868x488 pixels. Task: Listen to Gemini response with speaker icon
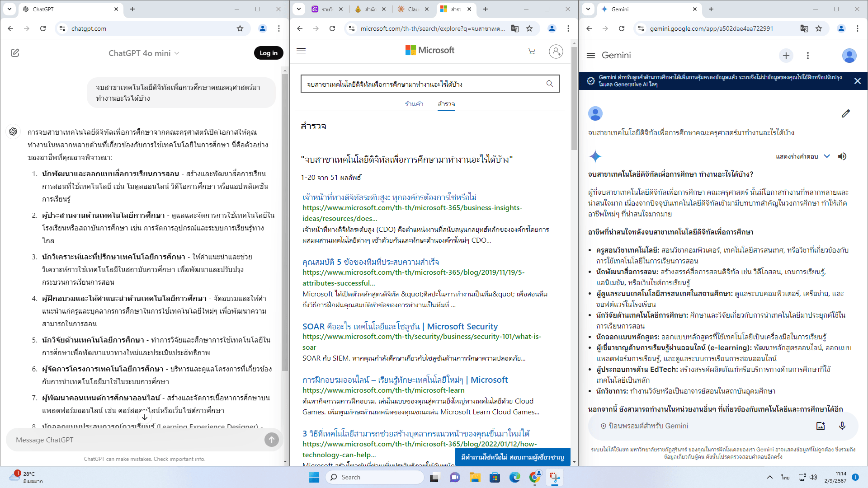click(842, 156)
